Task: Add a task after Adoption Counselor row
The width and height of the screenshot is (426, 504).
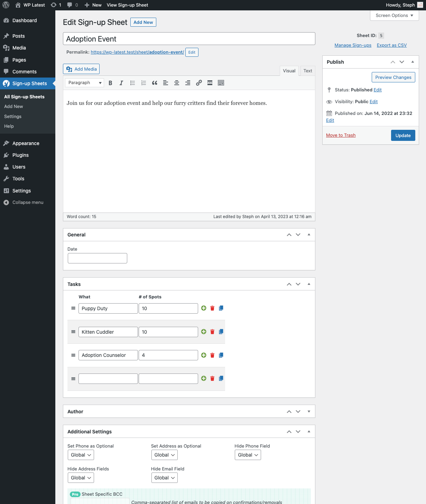Action: 204,355
